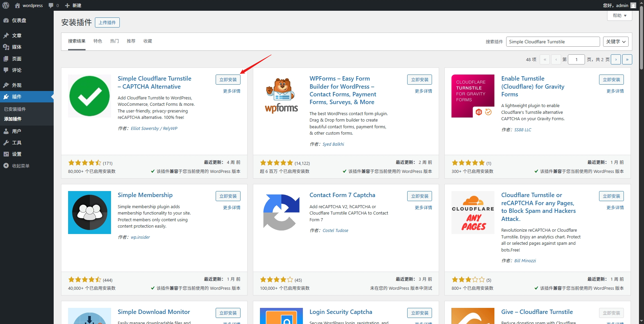Screen dimensions: 644x324
Task: Open the 新建 new content menu
Action: (73, 5)
